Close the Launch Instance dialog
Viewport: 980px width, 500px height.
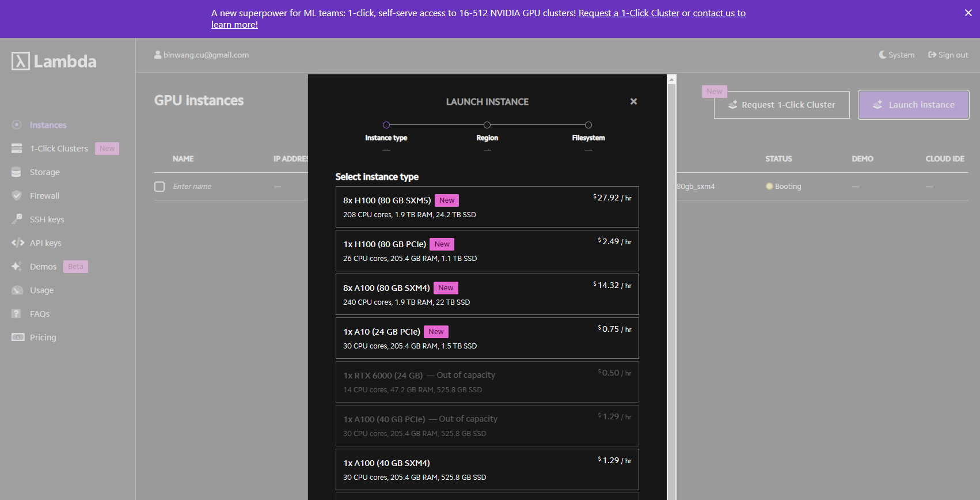633,101
